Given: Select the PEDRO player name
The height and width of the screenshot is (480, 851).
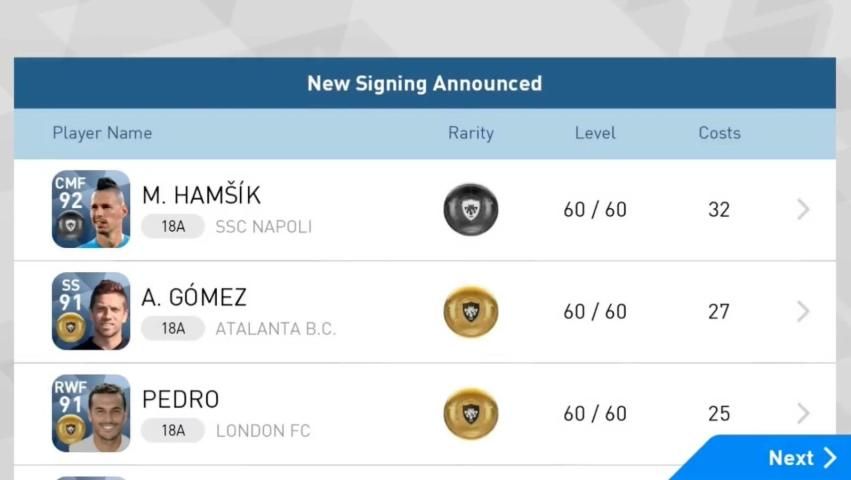Looking at the screenshot, I should [180, 399].
